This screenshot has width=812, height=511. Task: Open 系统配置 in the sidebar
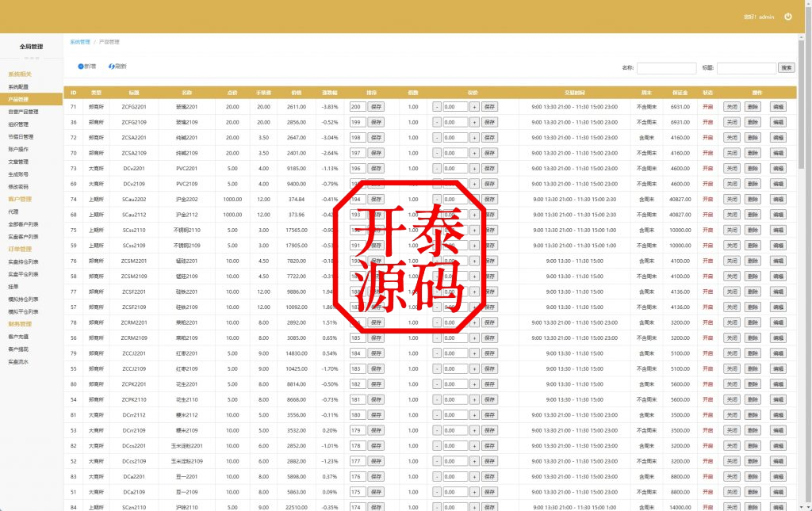[x=19, y=87]
